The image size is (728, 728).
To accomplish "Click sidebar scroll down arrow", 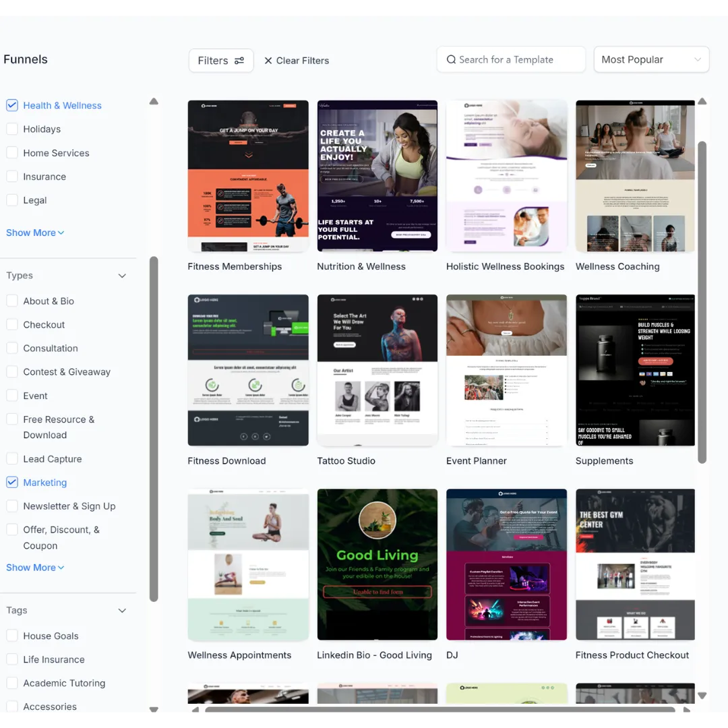I will (154, 709).
